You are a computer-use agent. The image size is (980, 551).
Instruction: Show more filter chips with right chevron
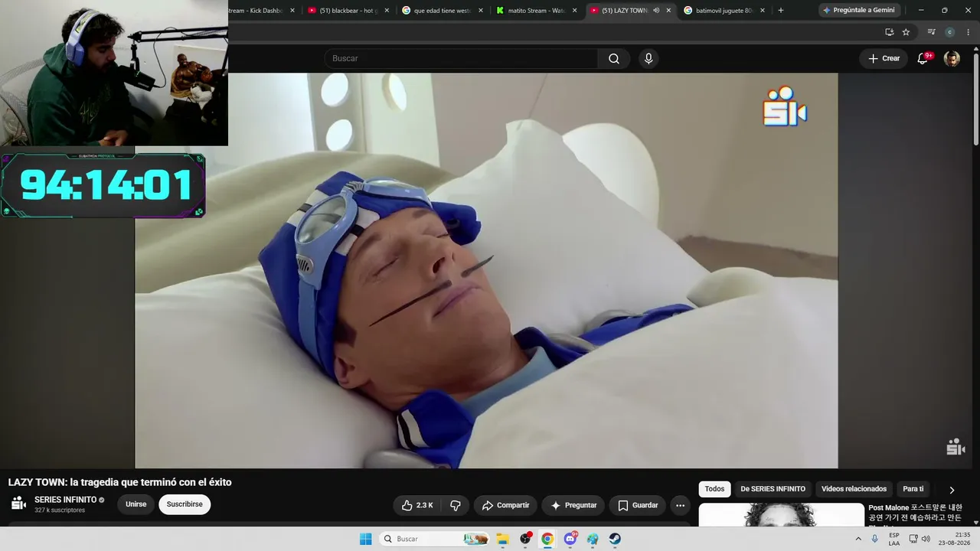pos(952,490)
